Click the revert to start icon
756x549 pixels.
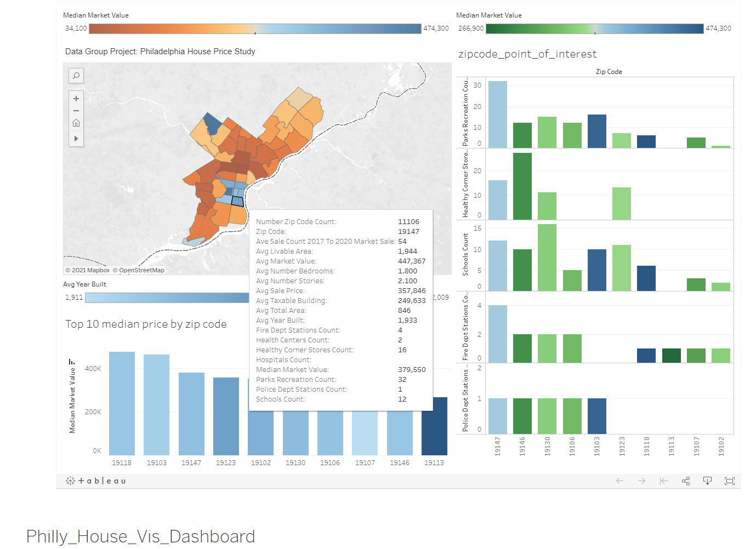(664, 481)
